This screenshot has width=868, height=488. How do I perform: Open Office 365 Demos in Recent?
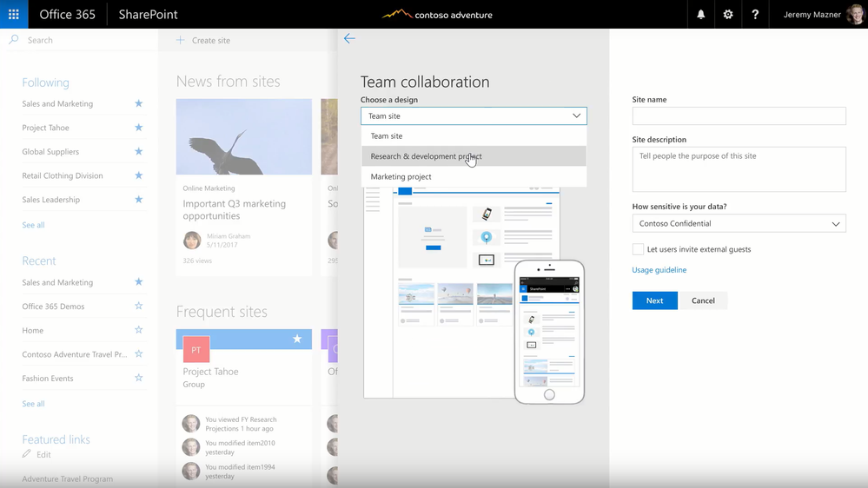(53, 306)
